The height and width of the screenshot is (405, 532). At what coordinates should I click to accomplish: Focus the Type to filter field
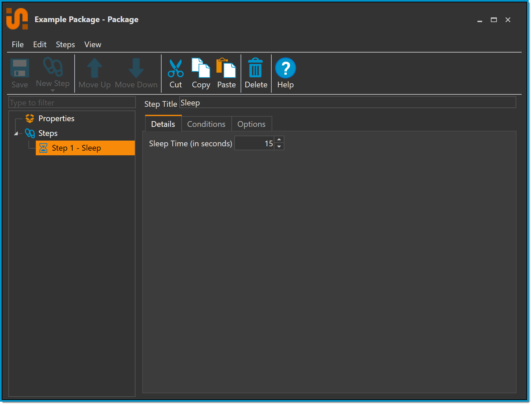click(72, 102)
